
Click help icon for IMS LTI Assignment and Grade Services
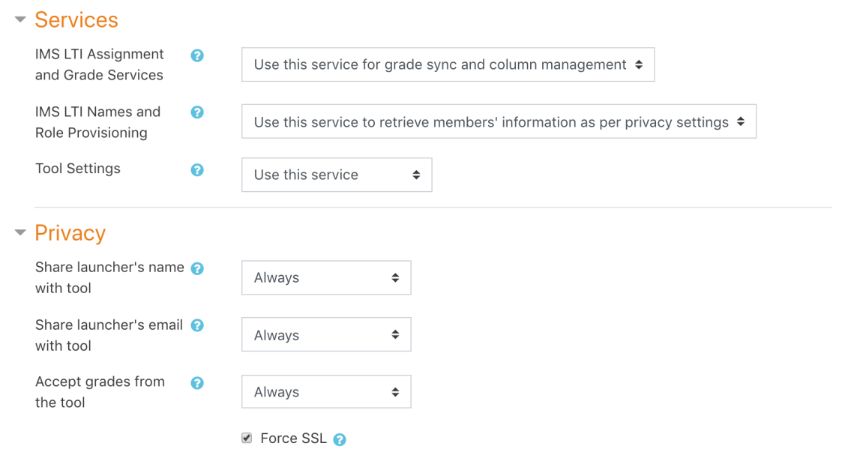[197, 55]
